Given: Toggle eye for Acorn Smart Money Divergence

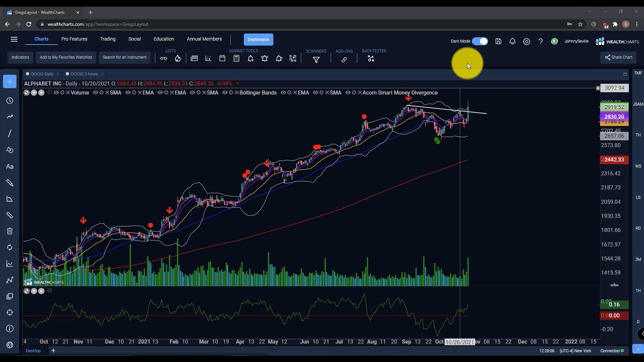Looking at the screenshot, I should point(348,93).
